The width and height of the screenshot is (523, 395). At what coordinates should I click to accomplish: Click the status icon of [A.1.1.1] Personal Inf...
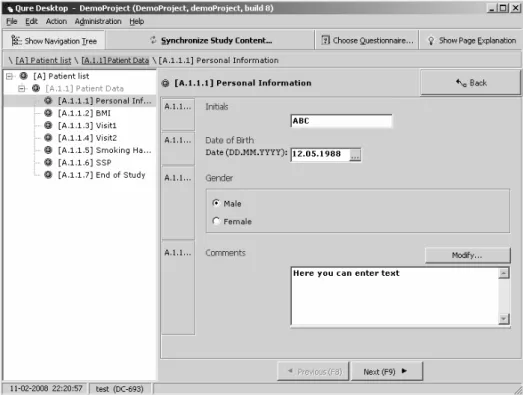click(x=48, y=100)
